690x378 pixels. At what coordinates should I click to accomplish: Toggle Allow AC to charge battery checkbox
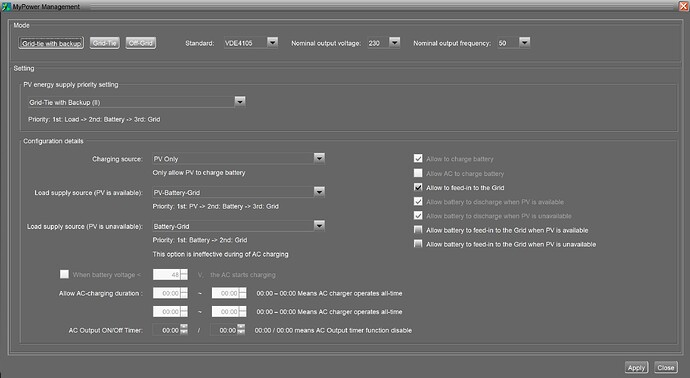coord(418,173)
